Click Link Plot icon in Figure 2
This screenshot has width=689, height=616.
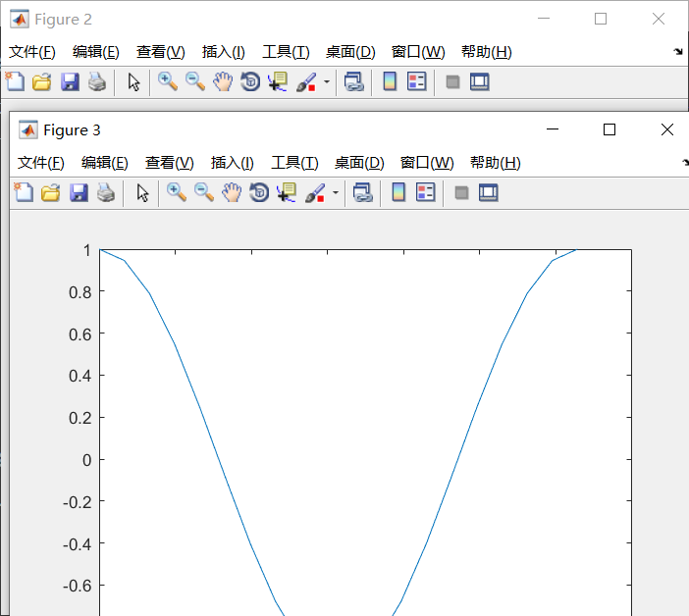coord(353,81)
